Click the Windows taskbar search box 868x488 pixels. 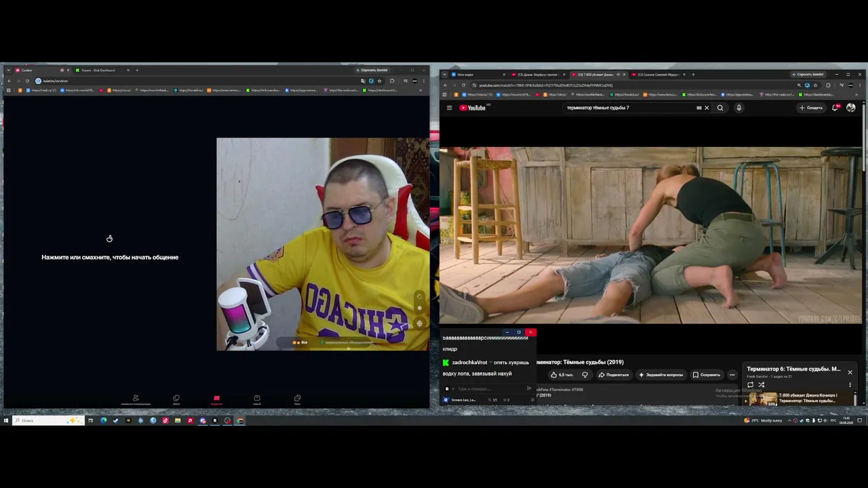(x=47, y=421)
